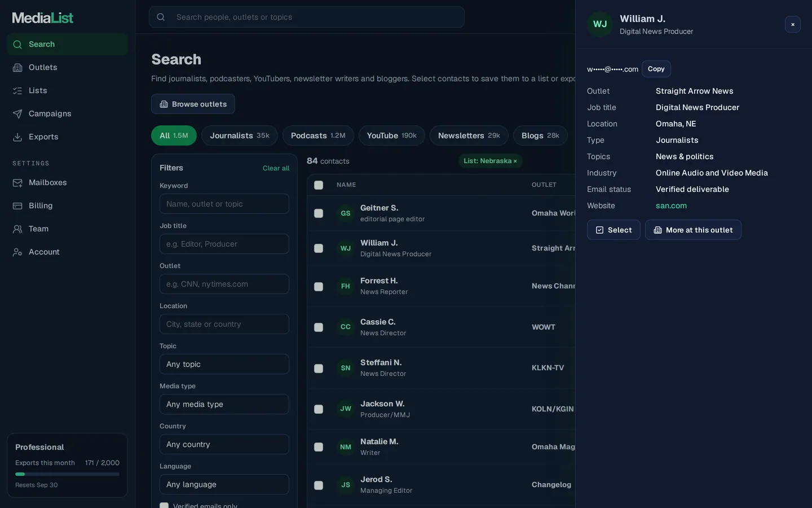Check the box for Cassie C.
This screenshot has height=508, width=812.
pos(319,327)
